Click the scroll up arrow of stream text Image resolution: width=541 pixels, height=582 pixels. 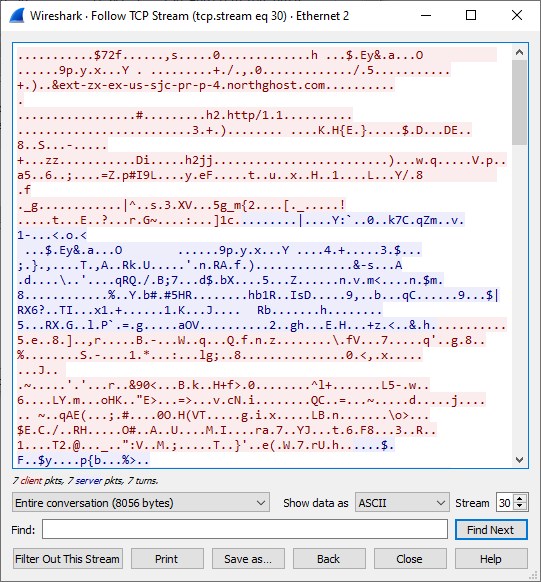click(519, 52)
